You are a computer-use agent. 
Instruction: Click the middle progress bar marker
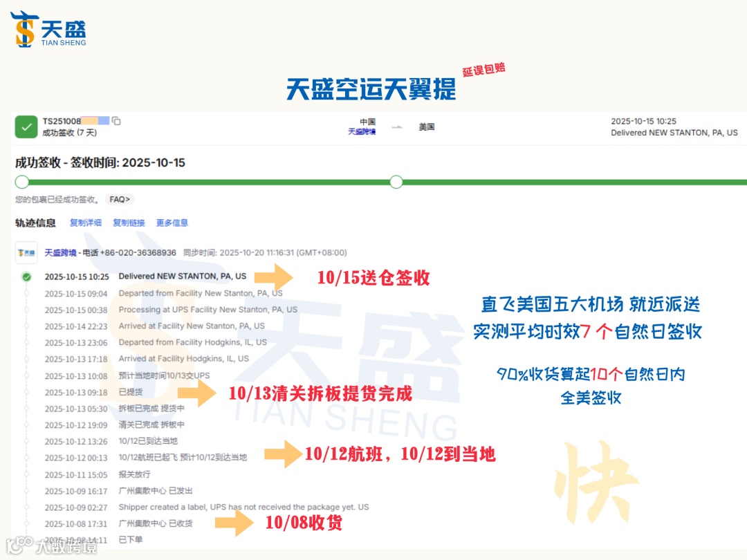pyautogui.click(x=396, y=182)
